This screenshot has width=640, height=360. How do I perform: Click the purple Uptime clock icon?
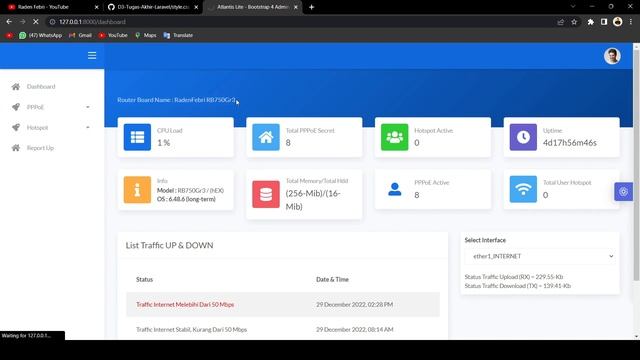pyautogui.click(x=523, y=137)
